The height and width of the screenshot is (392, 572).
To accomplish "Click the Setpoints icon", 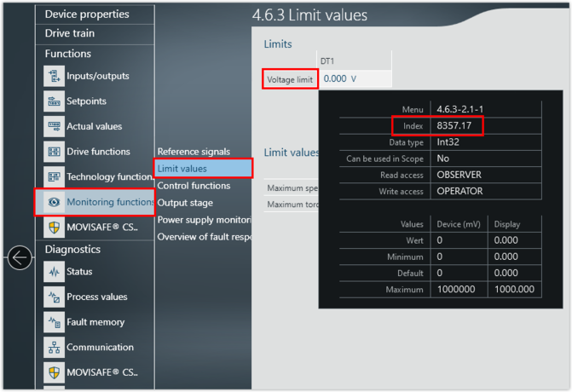I will pyautogui.click(x=55, y=101).
